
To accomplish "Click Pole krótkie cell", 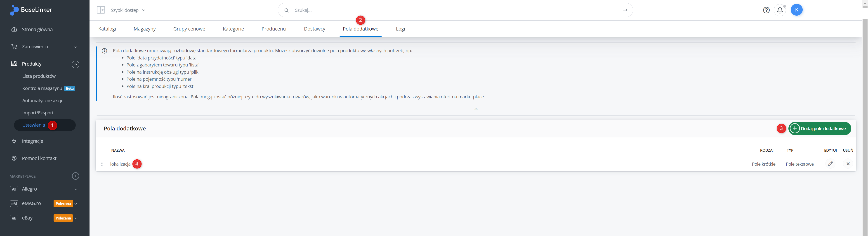I will pos(764,164).
